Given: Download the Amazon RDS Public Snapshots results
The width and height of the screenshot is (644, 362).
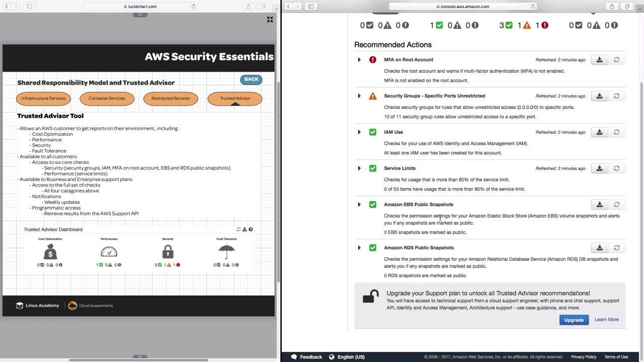Looking at the screenshot, I should 599,248.
